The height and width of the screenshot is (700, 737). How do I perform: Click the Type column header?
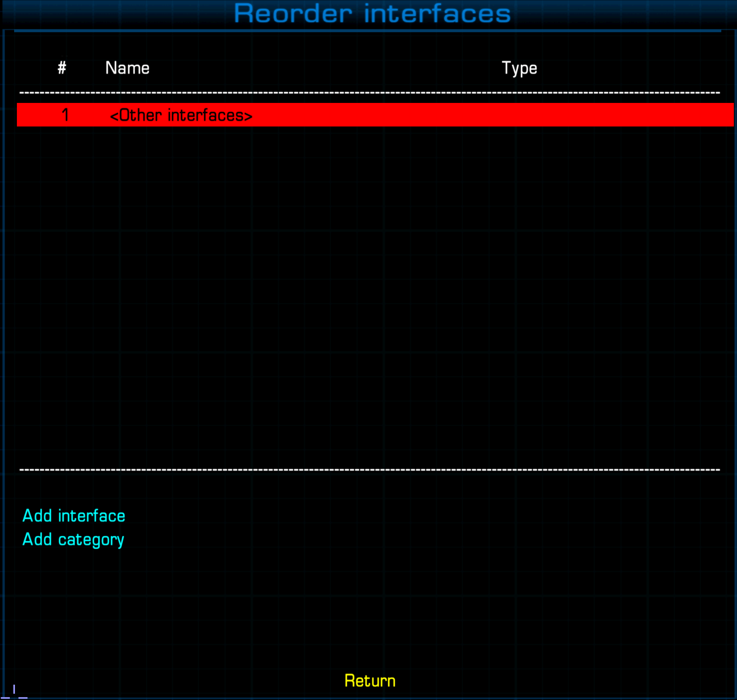click(x=519, y=68)
